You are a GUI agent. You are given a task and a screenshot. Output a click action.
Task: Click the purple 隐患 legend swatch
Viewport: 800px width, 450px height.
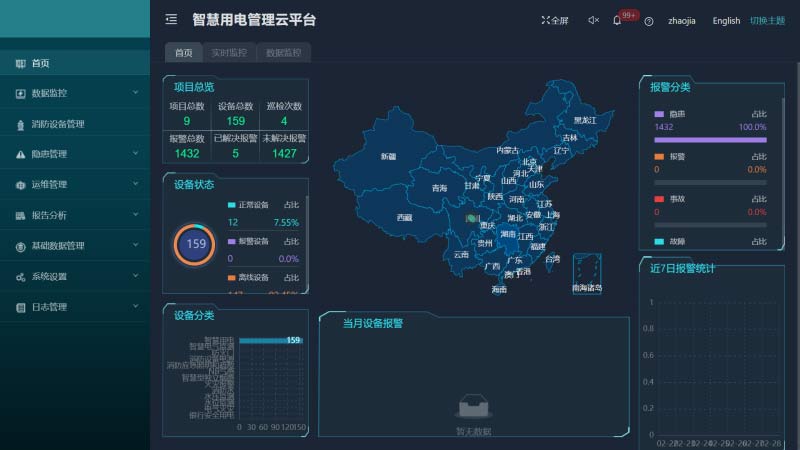click(x=659, y=114)
